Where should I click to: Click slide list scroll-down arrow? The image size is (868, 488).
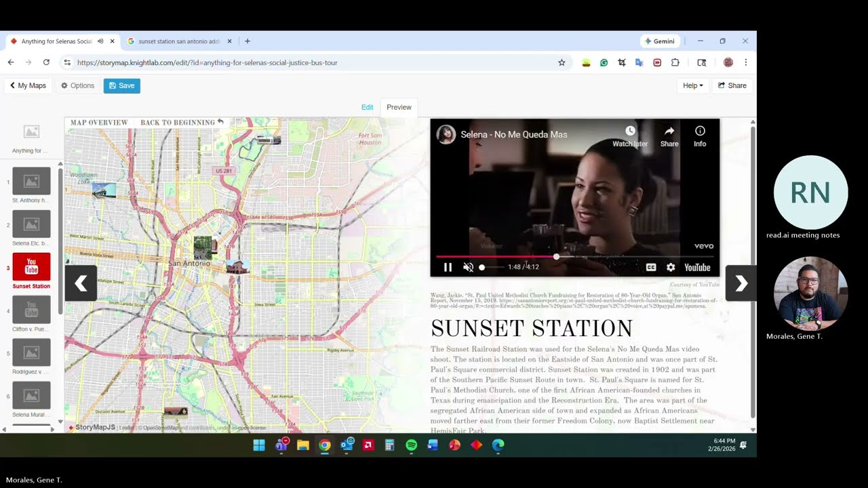(60, 422)
